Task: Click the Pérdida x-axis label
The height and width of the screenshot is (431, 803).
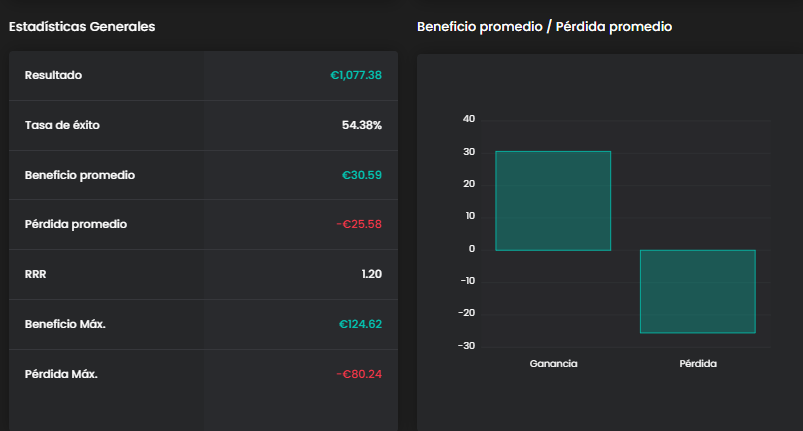Action: pyautogui.click(x=697, y=364)
